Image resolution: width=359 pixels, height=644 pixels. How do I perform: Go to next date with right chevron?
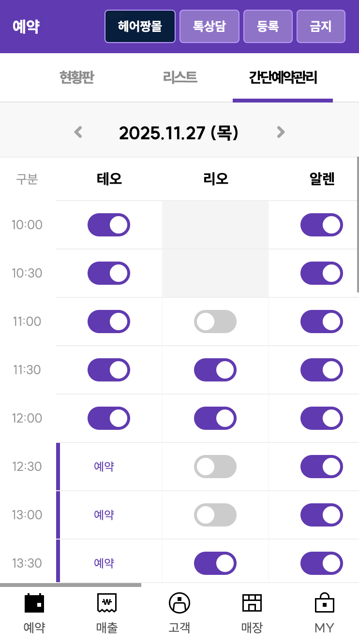pyautogui.click(x=281, y=132)
